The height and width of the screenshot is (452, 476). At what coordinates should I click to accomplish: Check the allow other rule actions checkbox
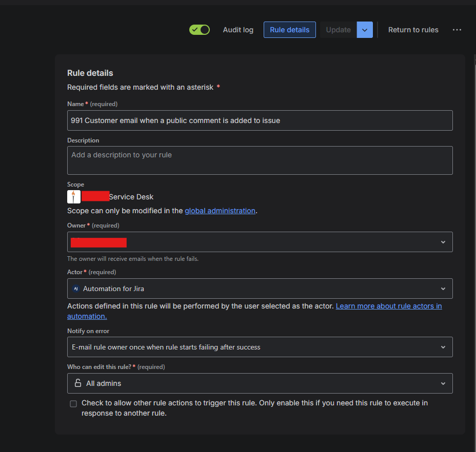pos(73,403)
